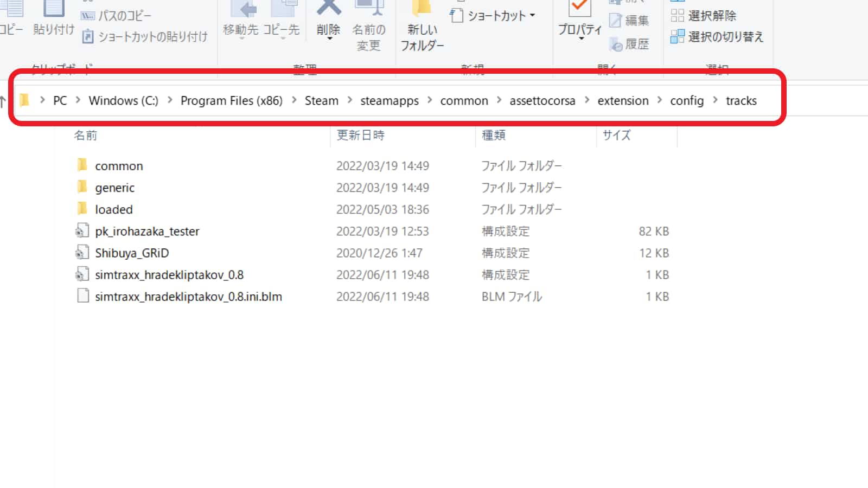Select the Shibuya_GRiD file

coord(132,253)
